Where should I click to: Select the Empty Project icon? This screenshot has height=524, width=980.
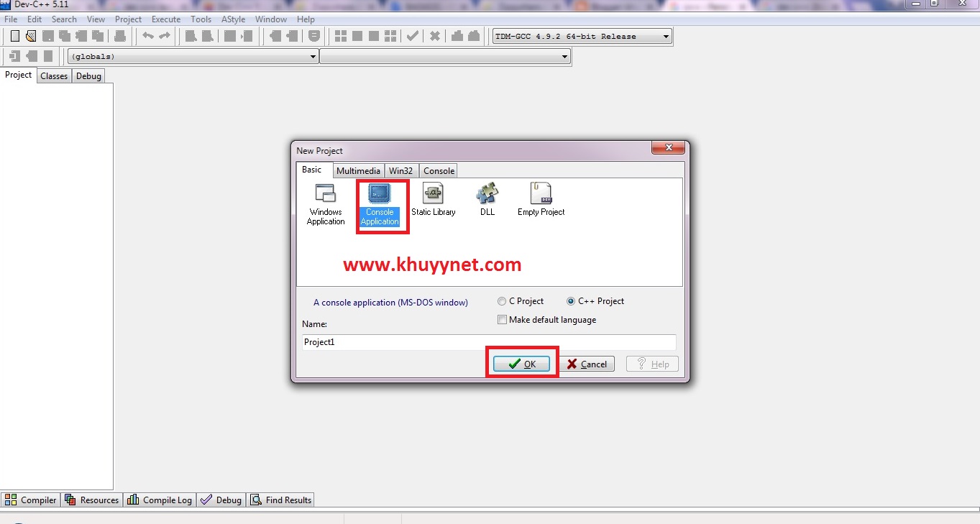coord(541,200)
